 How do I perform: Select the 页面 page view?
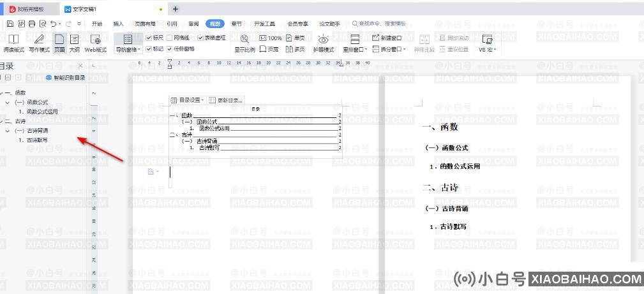(59, 44)
